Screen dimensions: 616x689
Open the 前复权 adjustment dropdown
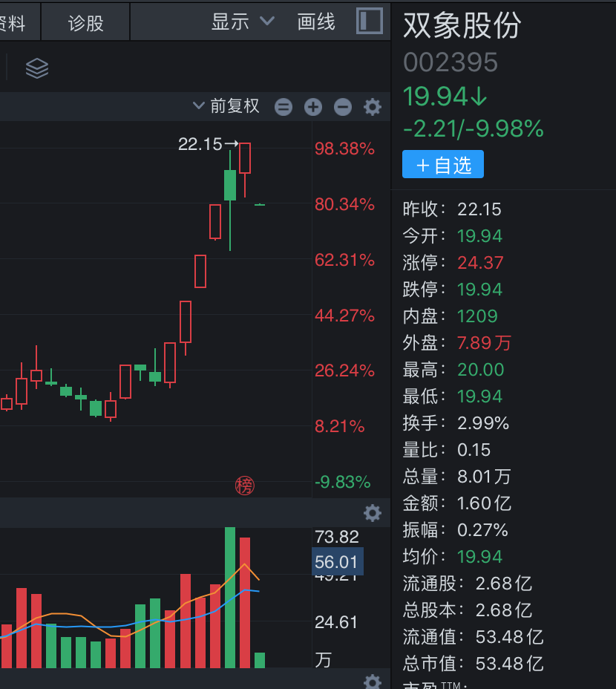[226, 106]
